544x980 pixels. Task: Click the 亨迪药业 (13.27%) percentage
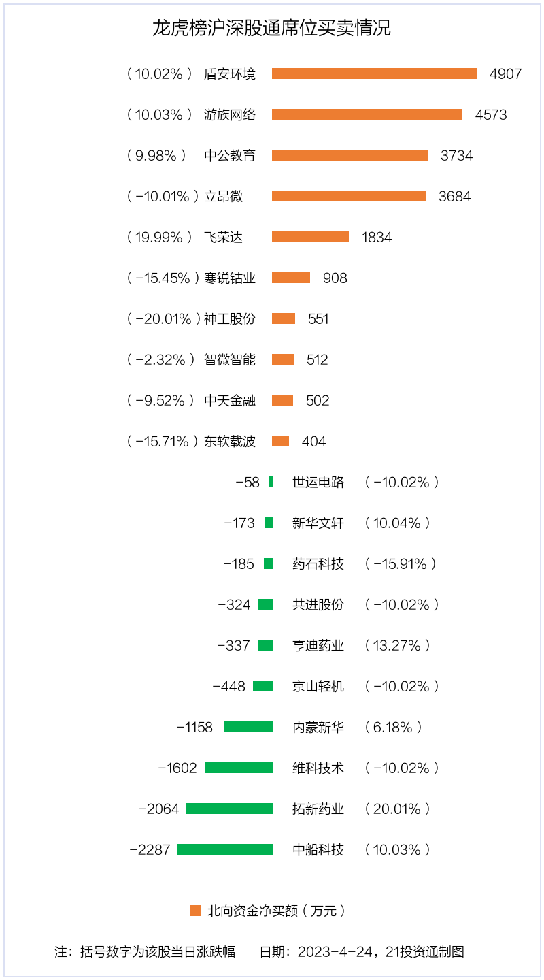tap(398, 645)
